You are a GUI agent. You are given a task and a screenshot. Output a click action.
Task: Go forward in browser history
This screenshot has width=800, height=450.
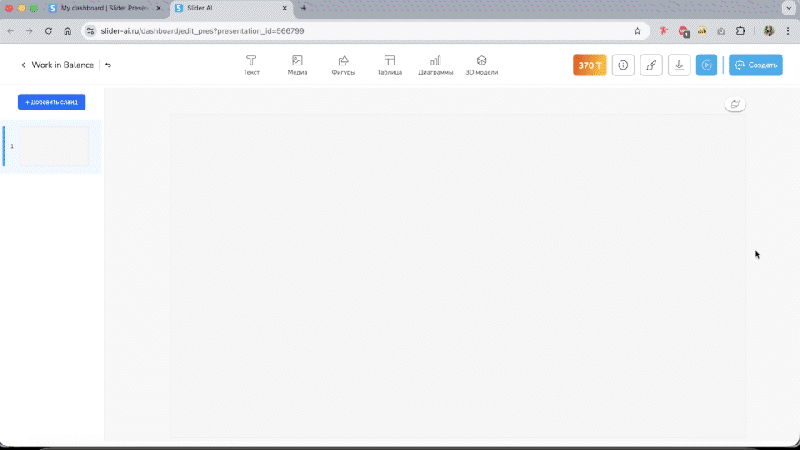pos(29,31)
